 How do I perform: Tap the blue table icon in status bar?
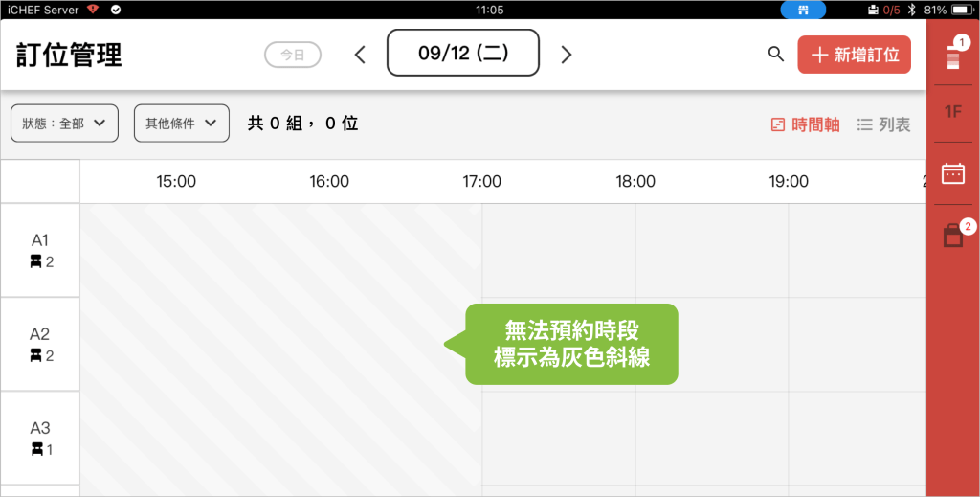tap(803, 10)
